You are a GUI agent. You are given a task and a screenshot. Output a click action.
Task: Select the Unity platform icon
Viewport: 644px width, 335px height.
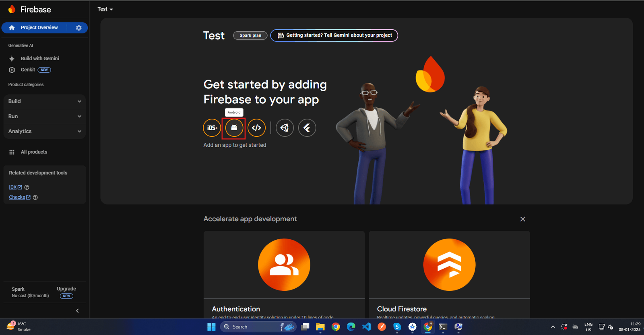coord(285,128)
